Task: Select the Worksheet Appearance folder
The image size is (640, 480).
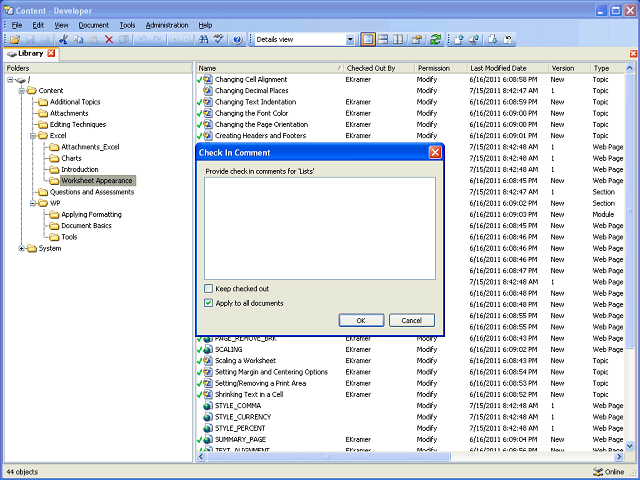Action: tap(97, 181)
